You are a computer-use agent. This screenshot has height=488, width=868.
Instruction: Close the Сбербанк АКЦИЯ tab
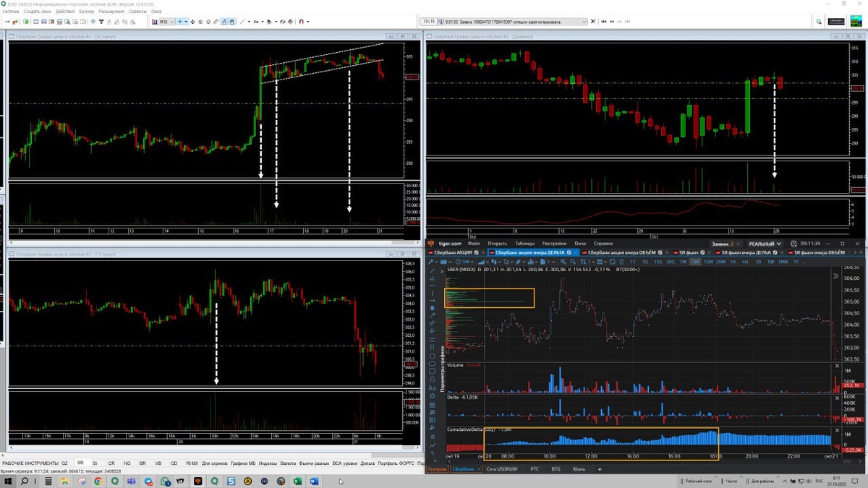[482, 252]
